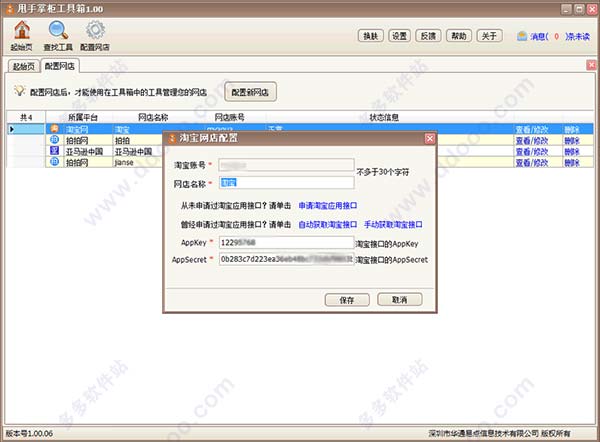
Task: Click the lightbulb tip icon
Action: (x=19, y=91)
